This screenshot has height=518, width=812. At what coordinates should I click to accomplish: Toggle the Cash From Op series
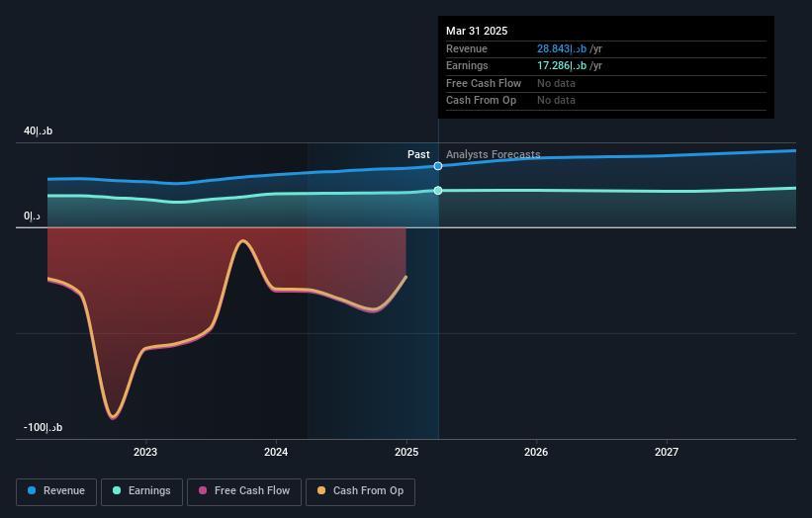360,491
